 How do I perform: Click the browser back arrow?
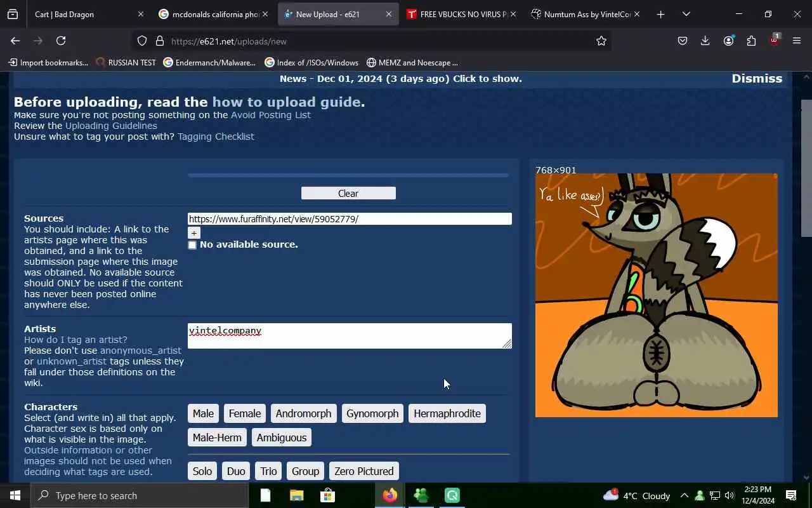[x=15, y=41]
